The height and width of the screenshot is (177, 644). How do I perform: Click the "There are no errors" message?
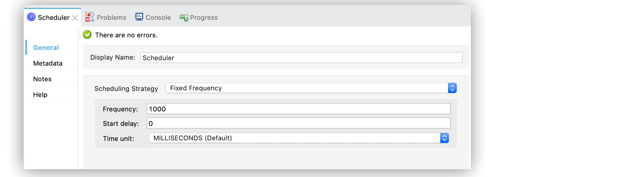coord(126,35)
